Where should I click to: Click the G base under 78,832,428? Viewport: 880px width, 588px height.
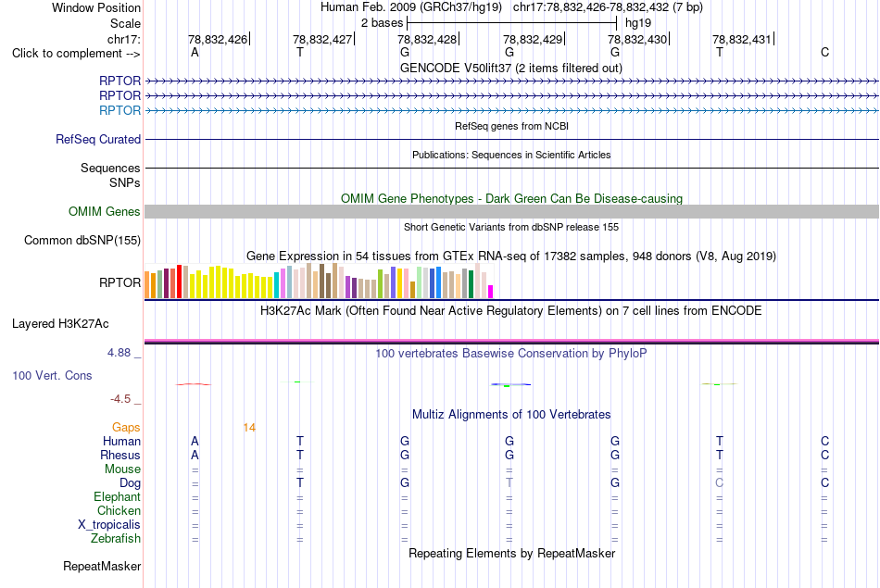(405, 53)
